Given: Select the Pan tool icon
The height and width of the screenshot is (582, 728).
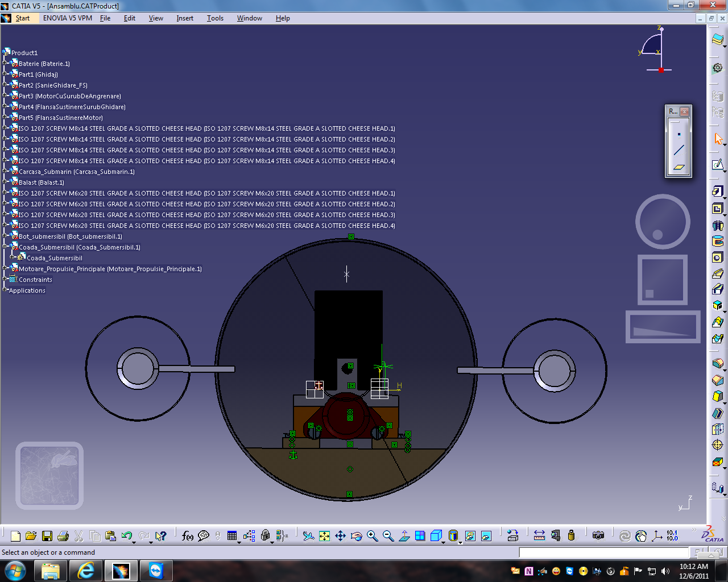Looking at the screenshot, I should coord(340,535).
